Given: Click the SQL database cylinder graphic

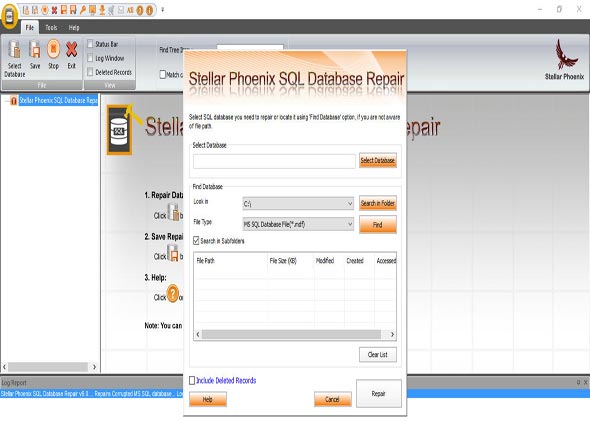Looking at the screenshot, I should (x=119, y=130).
